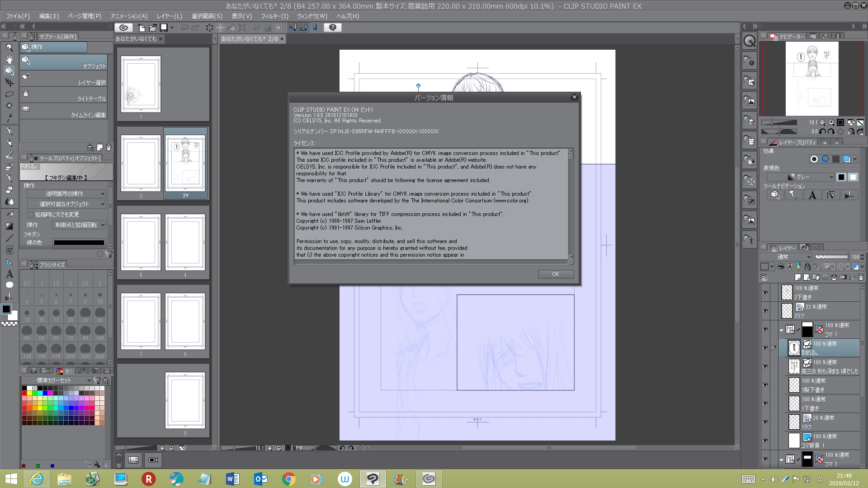Open CLIP STUDIO launcher icon
This screenshot has height=488, width=868.
(x=123, y=28)
